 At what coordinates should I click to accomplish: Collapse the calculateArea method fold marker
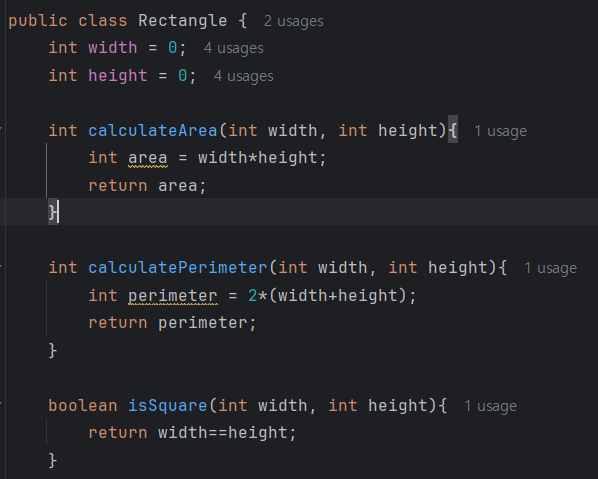1,129
